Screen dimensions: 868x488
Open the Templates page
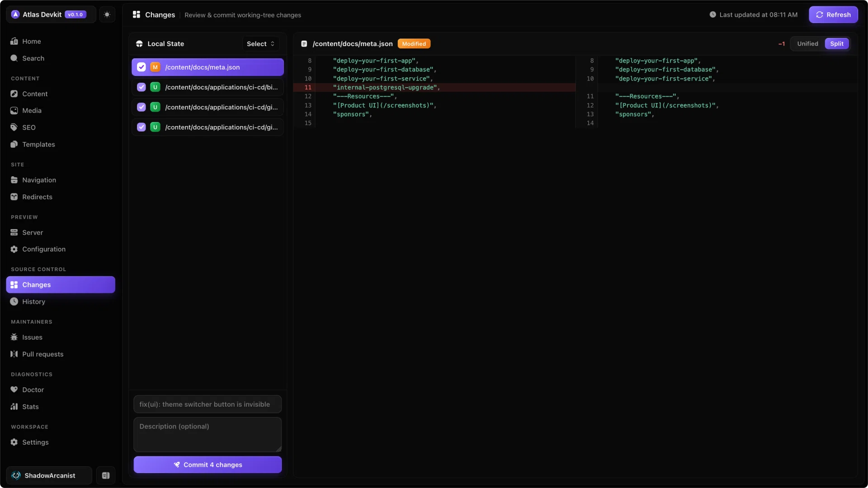(x=61, y=145)
